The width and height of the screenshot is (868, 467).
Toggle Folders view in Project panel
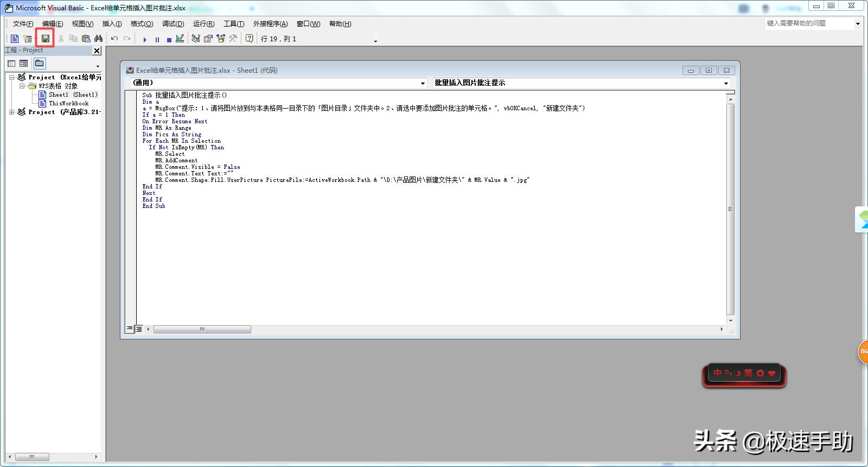coord(40,64)
